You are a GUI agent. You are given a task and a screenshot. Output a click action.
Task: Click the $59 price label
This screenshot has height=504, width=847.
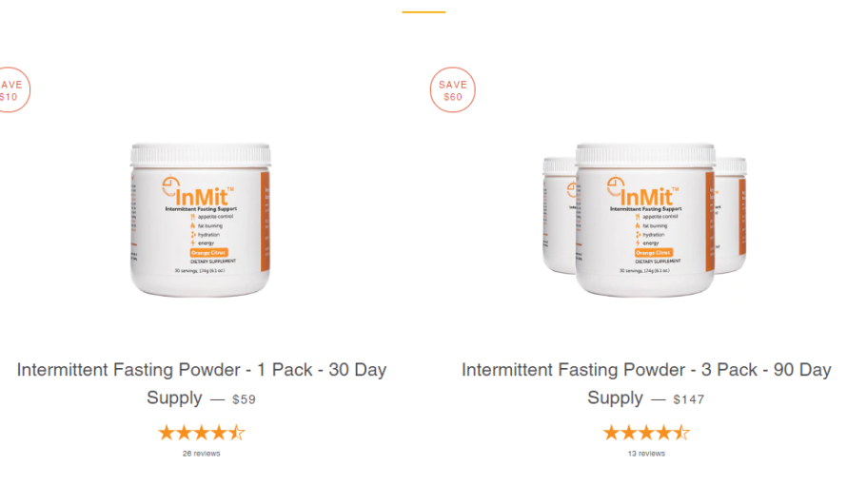click(x=245, y=399)
